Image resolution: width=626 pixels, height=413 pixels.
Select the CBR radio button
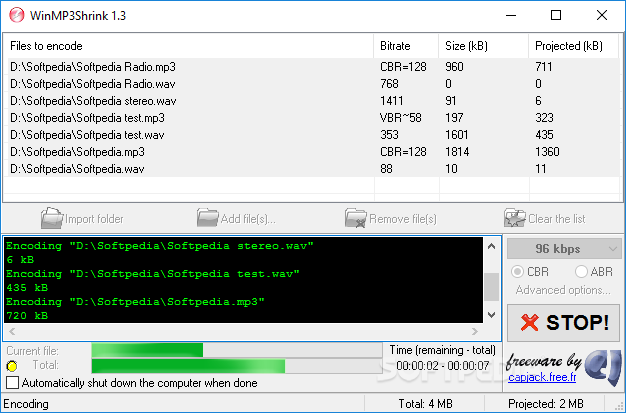517,272
